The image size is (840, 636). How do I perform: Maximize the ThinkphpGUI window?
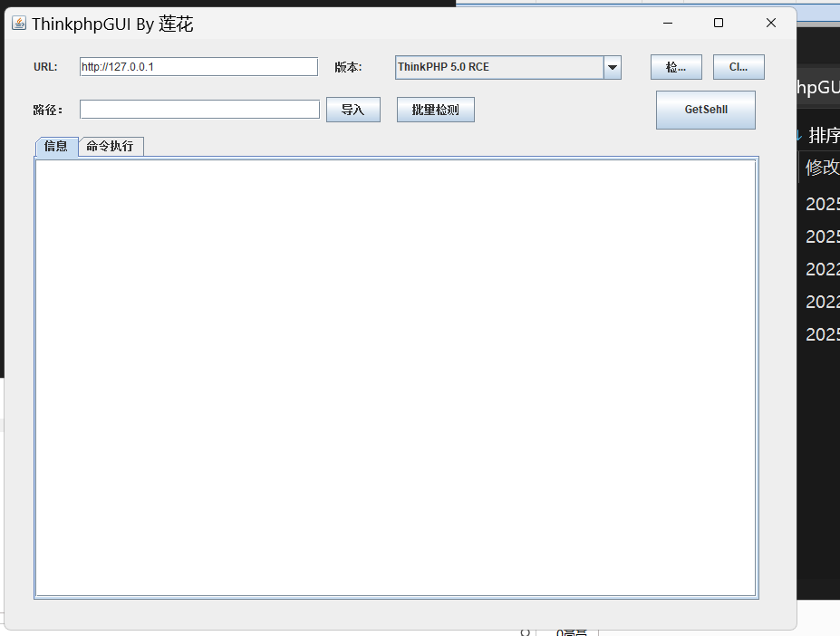[x=719, y=23]
